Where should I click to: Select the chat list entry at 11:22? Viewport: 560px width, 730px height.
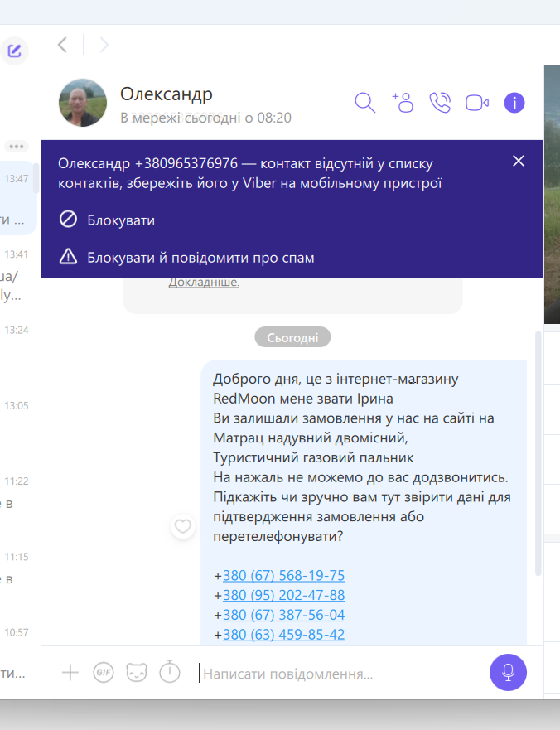(17, 500)
